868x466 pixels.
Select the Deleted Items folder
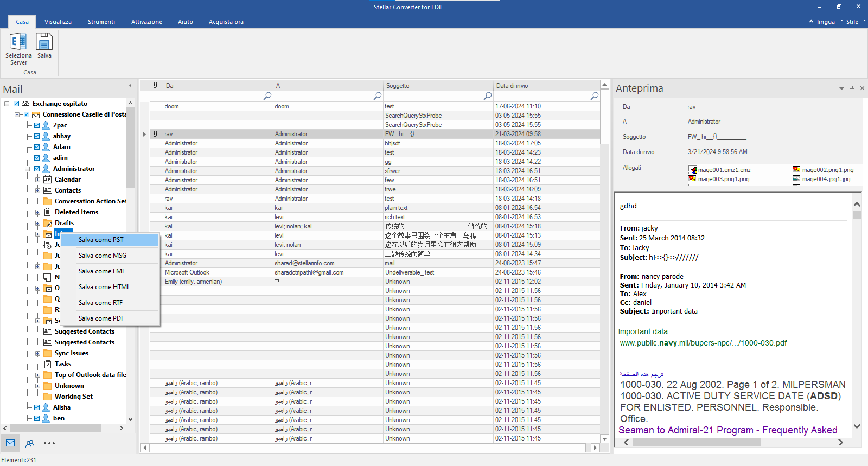coord(76,212)
